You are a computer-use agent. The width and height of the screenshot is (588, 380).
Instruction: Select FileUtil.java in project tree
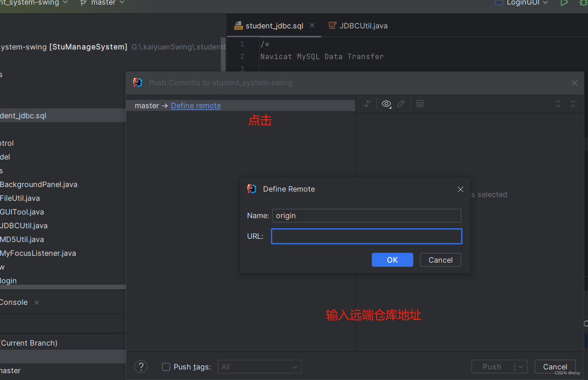[20, 198]
